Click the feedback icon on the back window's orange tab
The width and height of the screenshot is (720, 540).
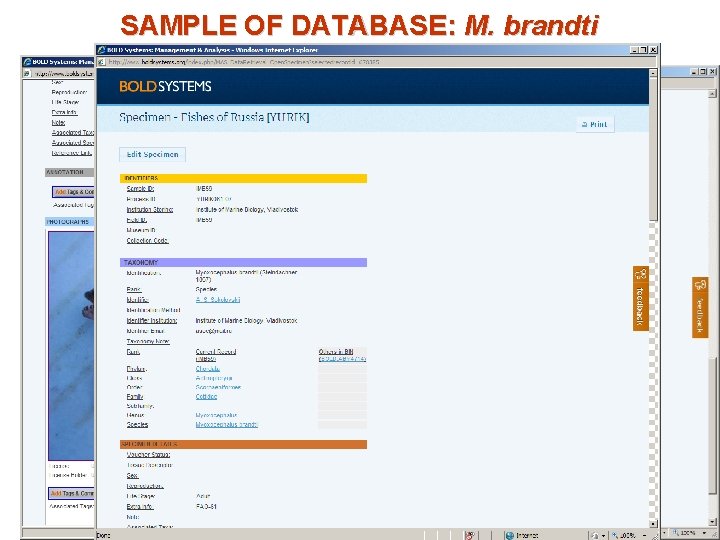tap(700, 285)
